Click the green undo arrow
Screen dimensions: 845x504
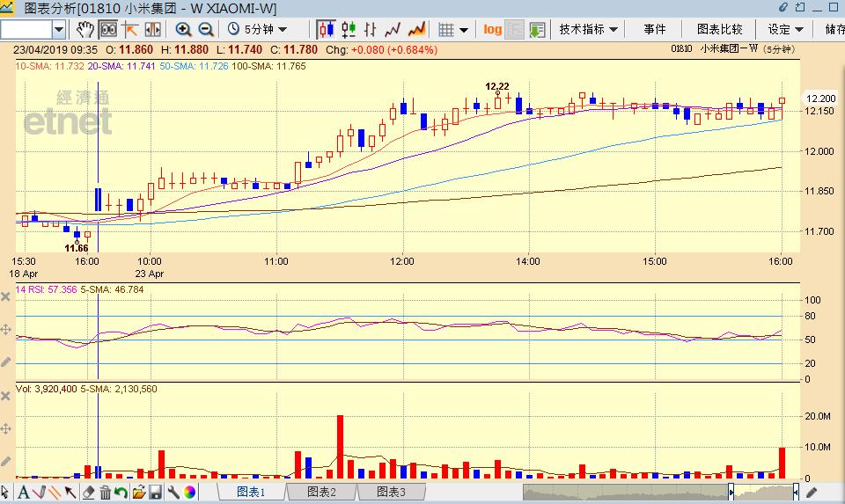click(x=121, y=492)
